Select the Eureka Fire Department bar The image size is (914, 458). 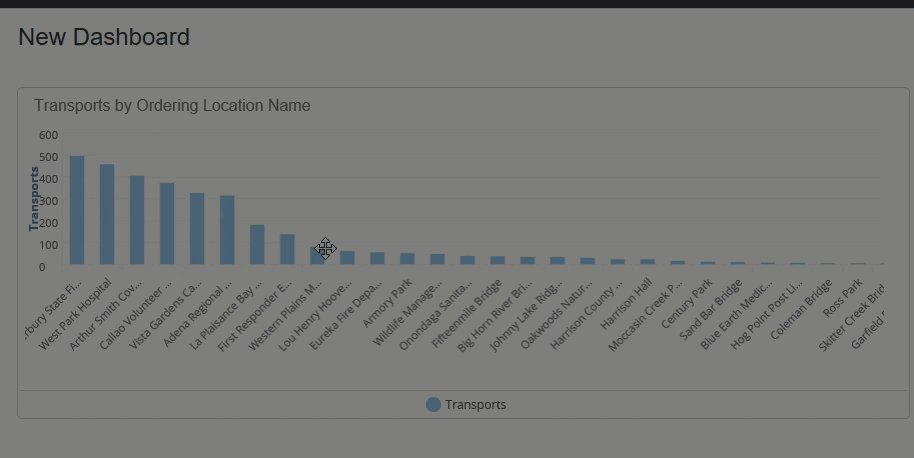point(377,258)
